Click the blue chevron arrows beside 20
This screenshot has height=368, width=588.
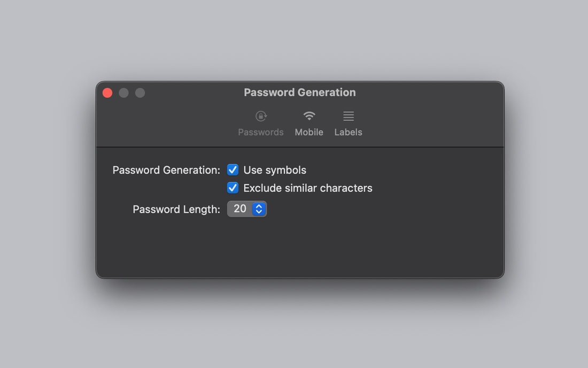259,209
